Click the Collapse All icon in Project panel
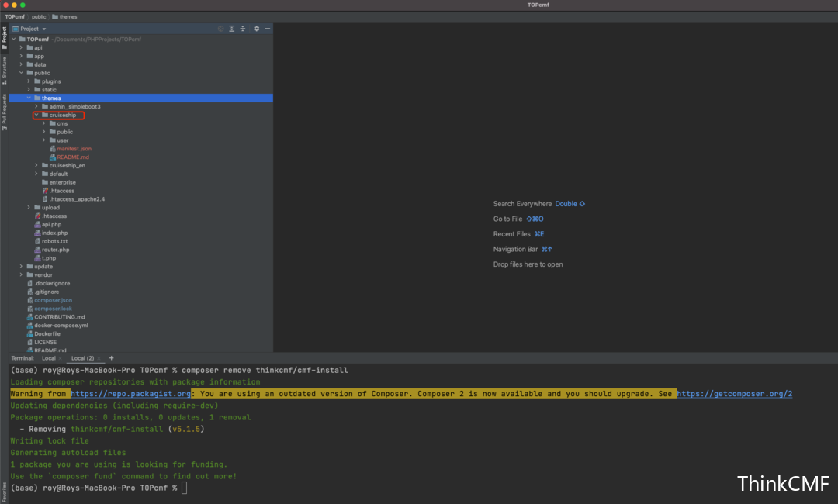 tap(243, 29)
